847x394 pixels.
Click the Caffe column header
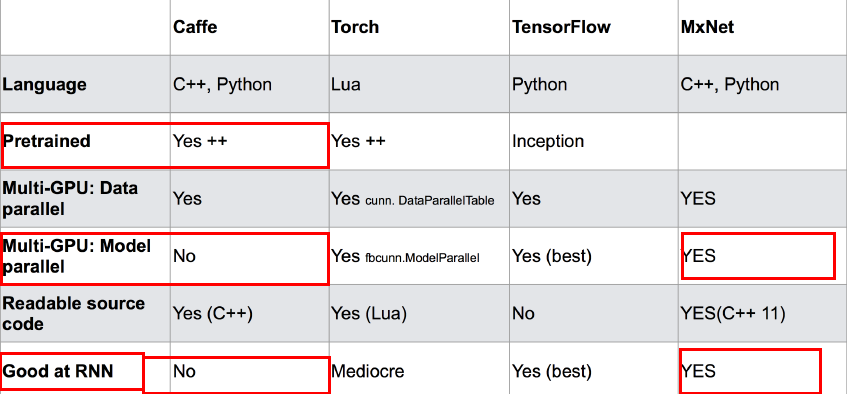pos(195,27)
